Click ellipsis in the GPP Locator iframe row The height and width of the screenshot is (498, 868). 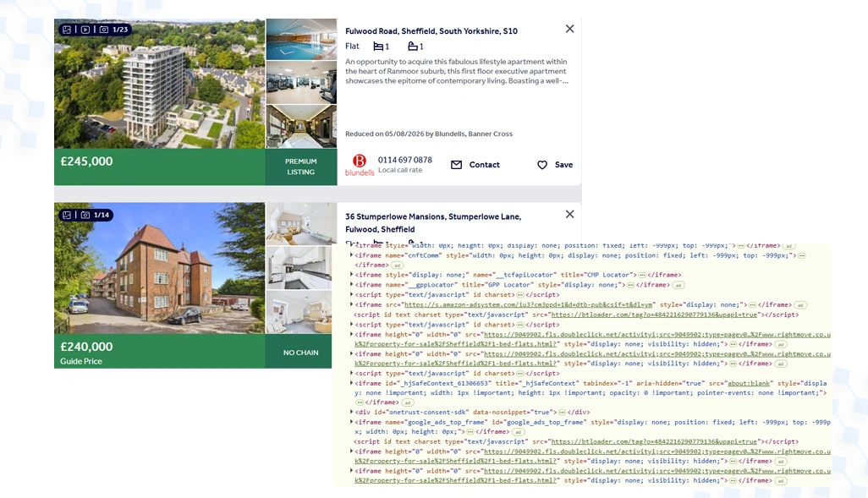(630, 285)
